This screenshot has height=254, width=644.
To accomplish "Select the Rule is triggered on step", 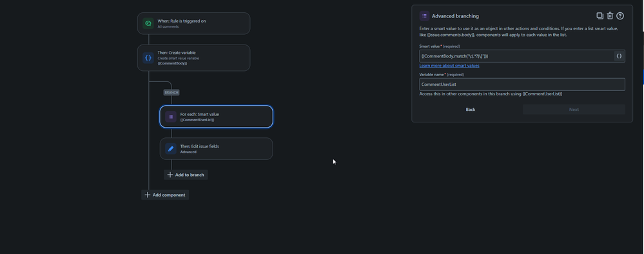I will click(193, 23).
